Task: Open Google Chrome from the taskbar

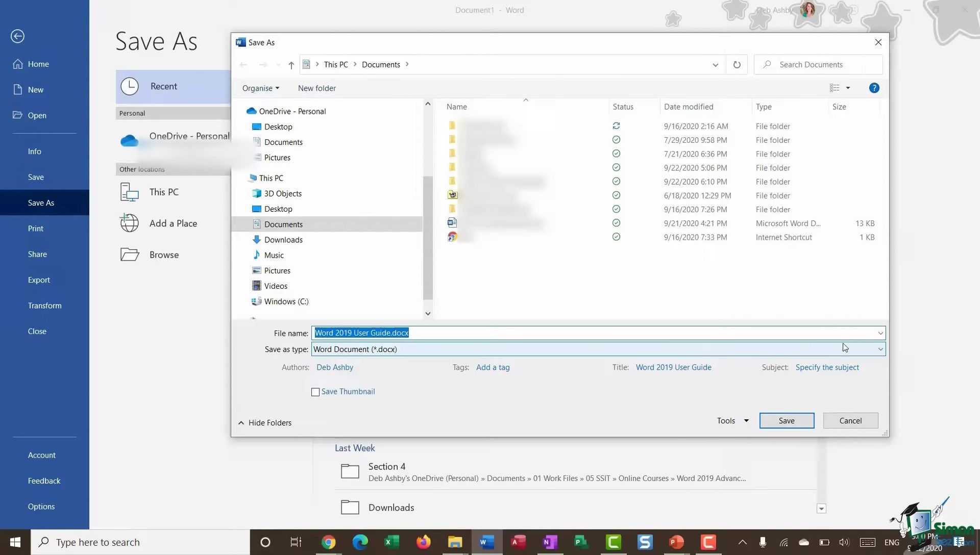Action: coord(329,542)
